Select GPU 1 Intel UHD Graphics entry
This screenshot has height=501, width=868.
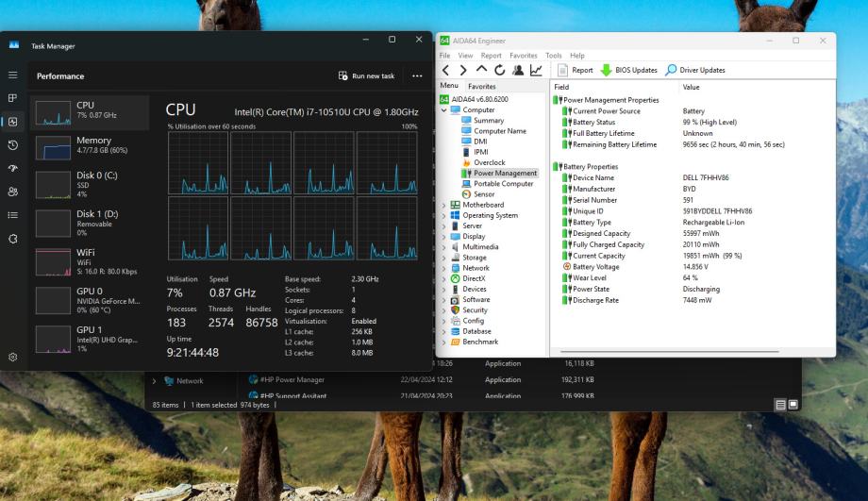click(90, 339)
